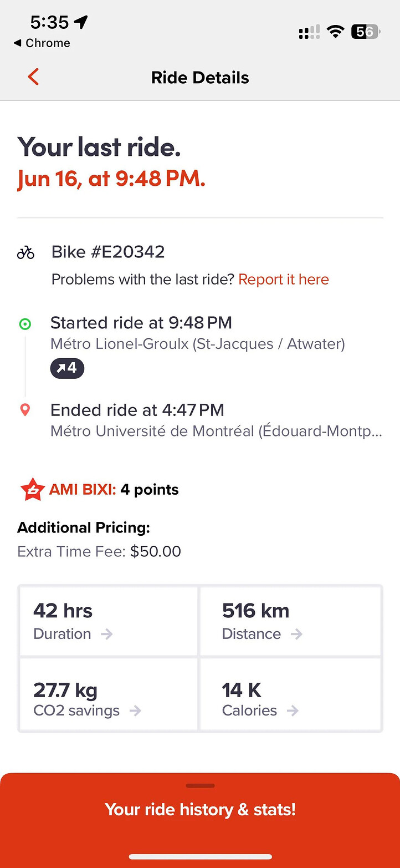This screenshot has height=868, width=400.
Task: Return to Chrome via the back link
Action: click(42, 43)
